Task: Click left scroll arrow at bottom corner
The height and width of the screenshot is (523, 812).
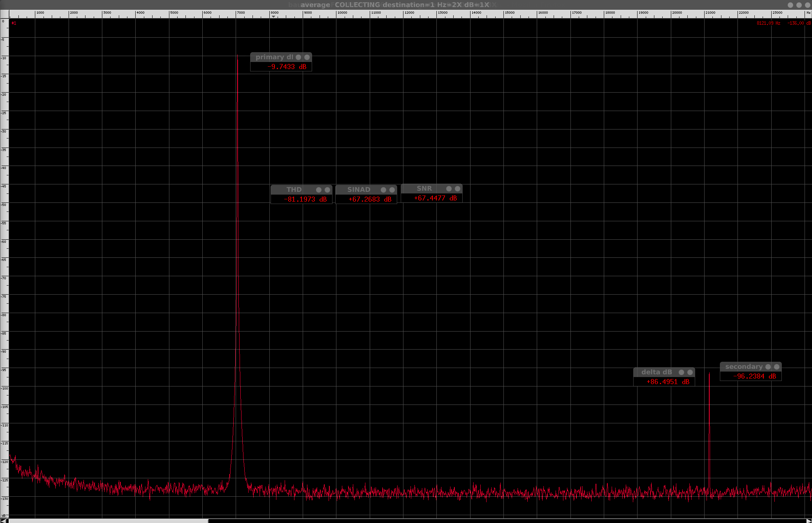Action: (4, 521)
